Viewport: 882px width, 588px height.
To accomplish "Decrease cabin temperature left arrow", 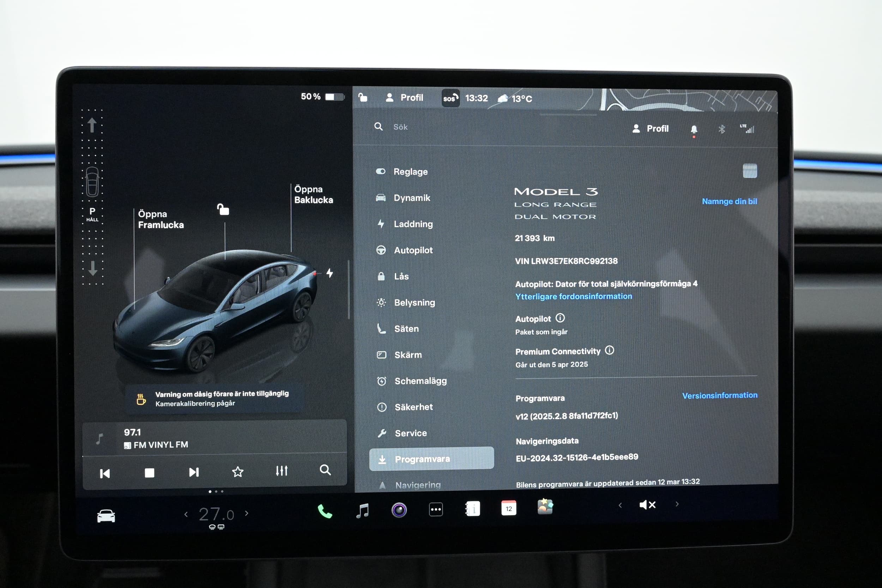I will tap(186, 515).
